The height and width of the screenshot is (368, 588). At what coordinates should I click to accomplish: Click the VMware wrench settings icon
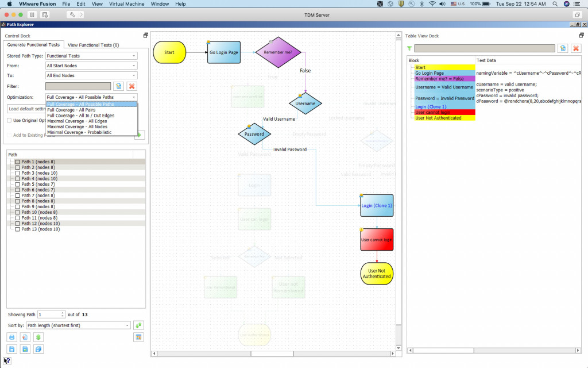point(72,15)
